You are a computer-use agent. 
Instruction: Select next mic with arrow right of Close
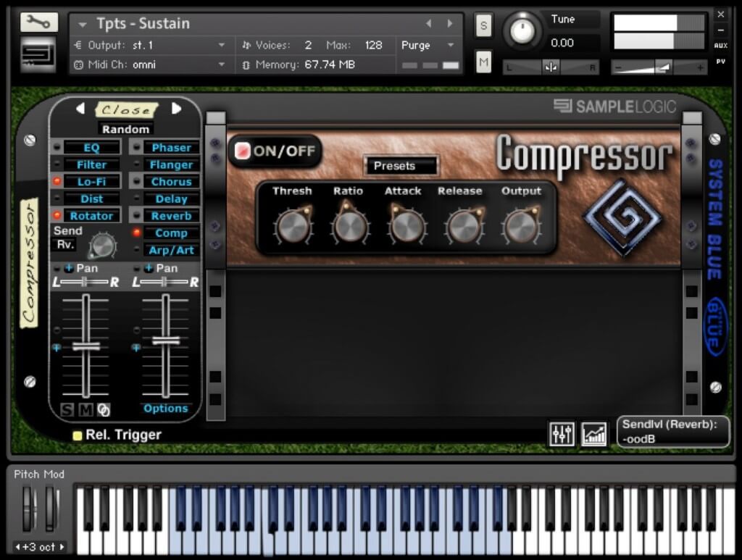tap(176, 109)
